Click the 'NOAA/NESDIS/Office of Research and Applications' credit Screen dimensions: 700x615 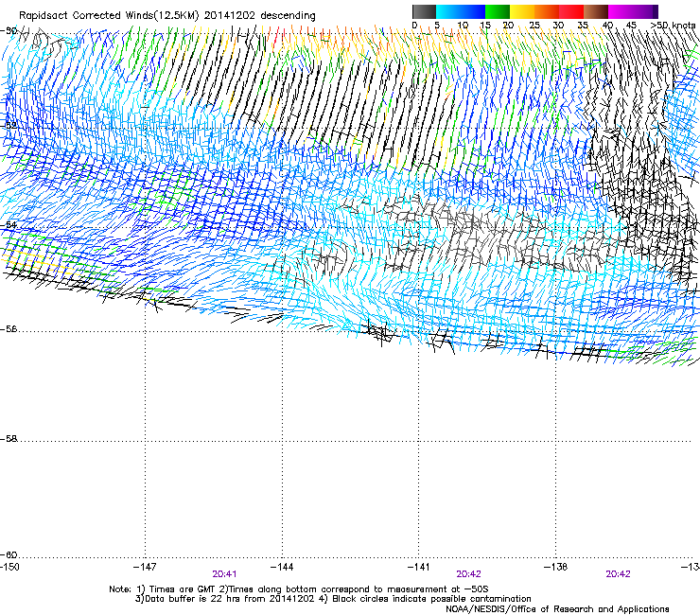tap(557, 609)
